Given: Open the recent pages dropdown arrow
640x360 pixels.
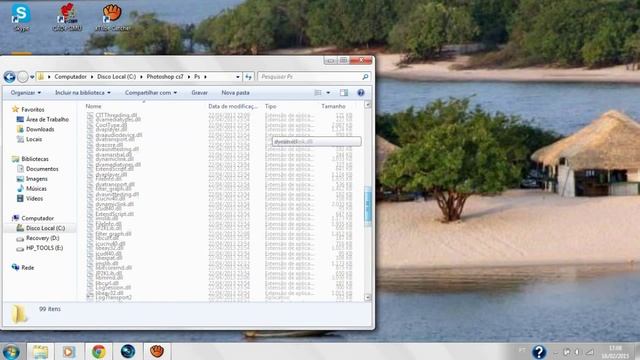Looking at the screenshot, I should coord(32,77).
